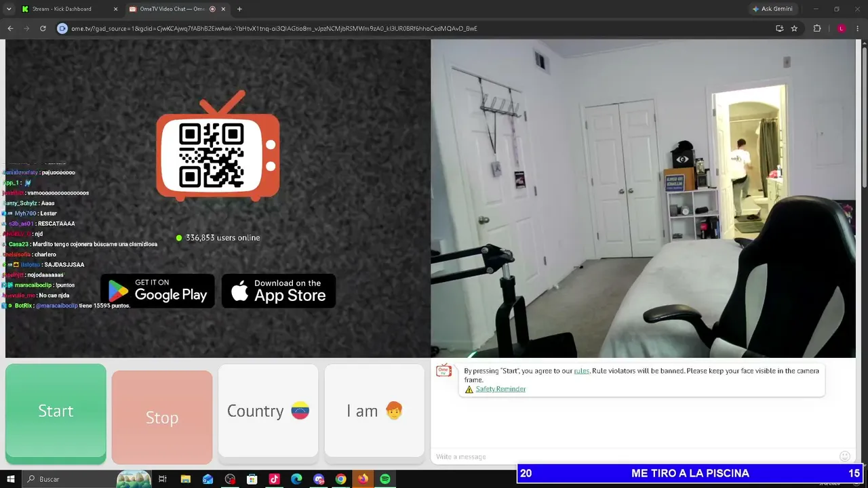The image size is (868, 488).
Task: Open Task View from the taskbar
Action: (163, 479)
